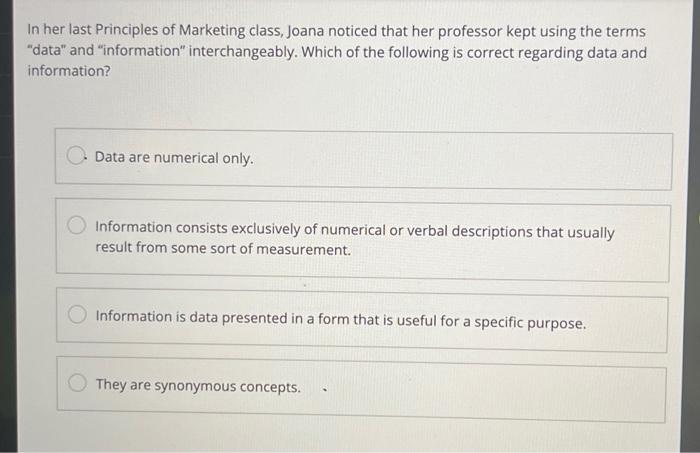
Task: Select the 'Data are numerical only' radio button
Action: click(x=76, y=155)
